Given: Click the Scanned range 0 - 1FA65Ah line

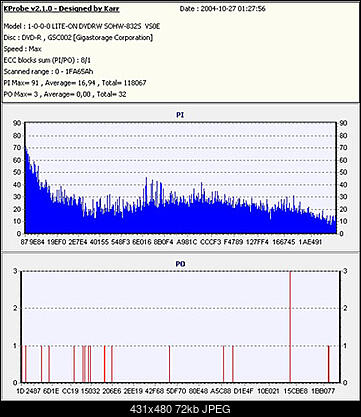Looking at the screenshot, I should point(48,71).
